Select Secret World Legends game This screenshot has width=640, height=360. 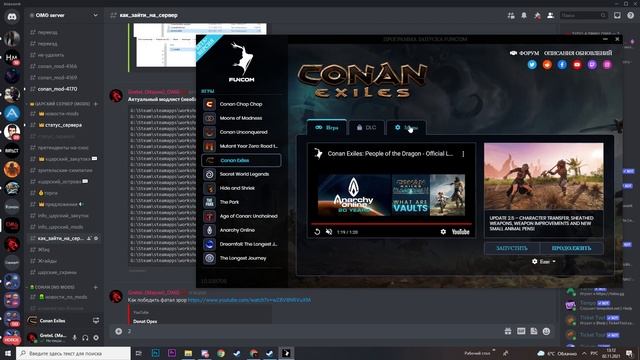[x=241, y=174]
